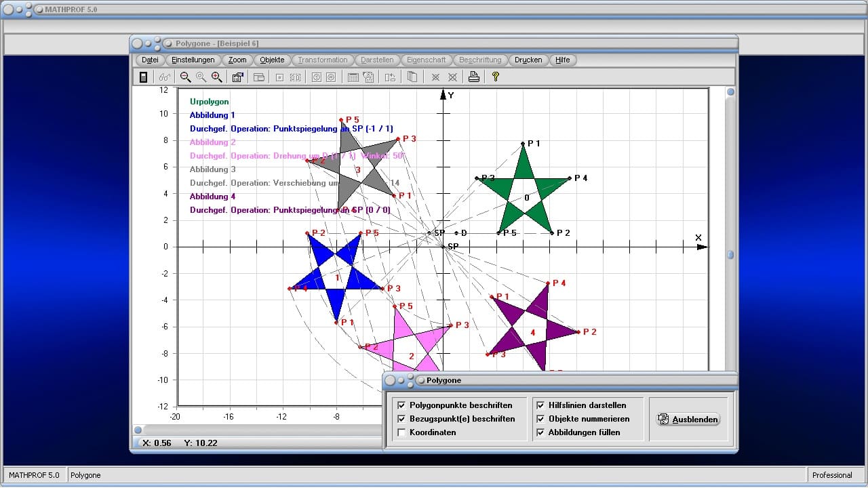Open the Zoom dropdown menu

[237, 60]
